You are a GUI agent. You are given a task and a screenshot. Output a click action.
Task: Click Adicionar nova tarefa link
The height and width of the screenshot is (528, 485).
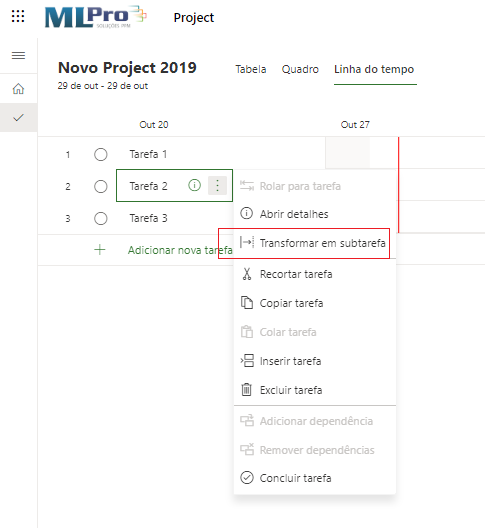click(x=180, y=250)
